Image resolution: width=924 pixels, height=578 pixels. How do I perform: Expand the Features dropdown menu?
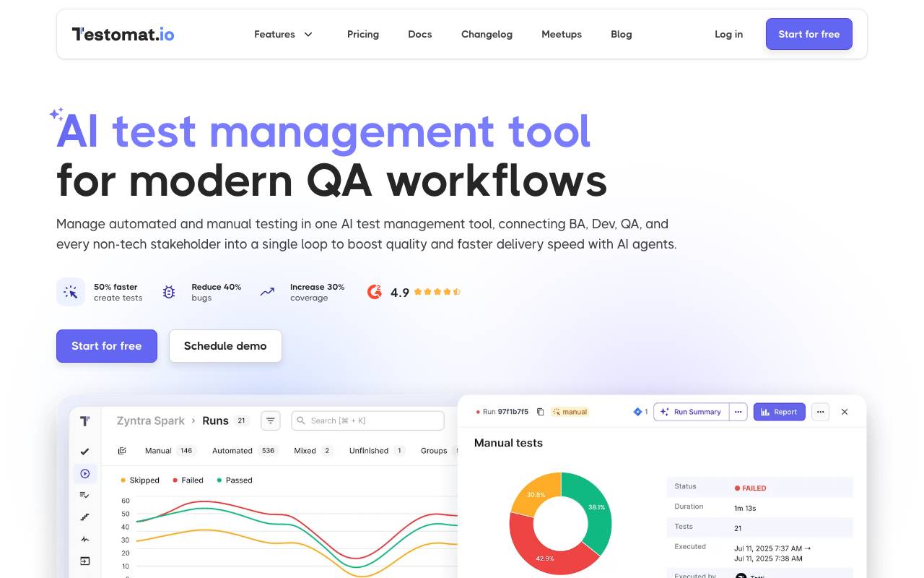283,34
